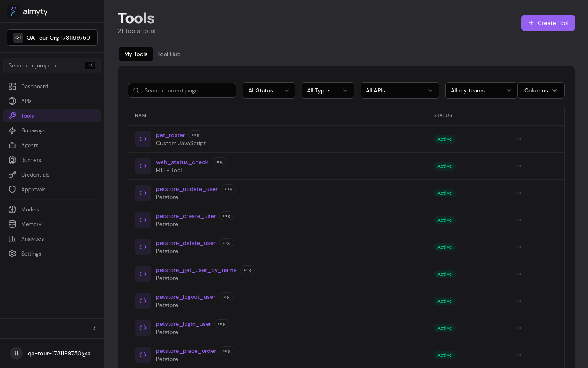The height and width of the screenshot is (368, 588).
Task: Open Approvals from the sidebar
Action: tap(52, 189)
